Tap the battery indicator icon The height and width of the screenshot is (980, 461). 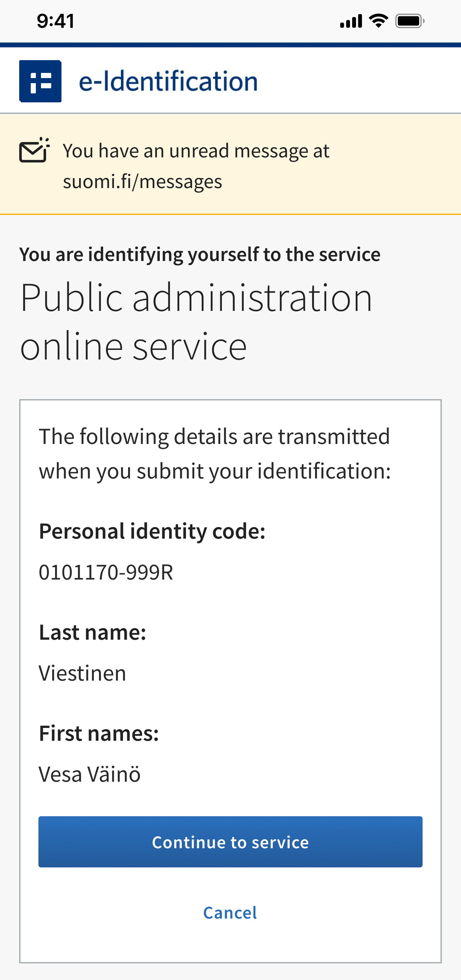tap(409, 21)
